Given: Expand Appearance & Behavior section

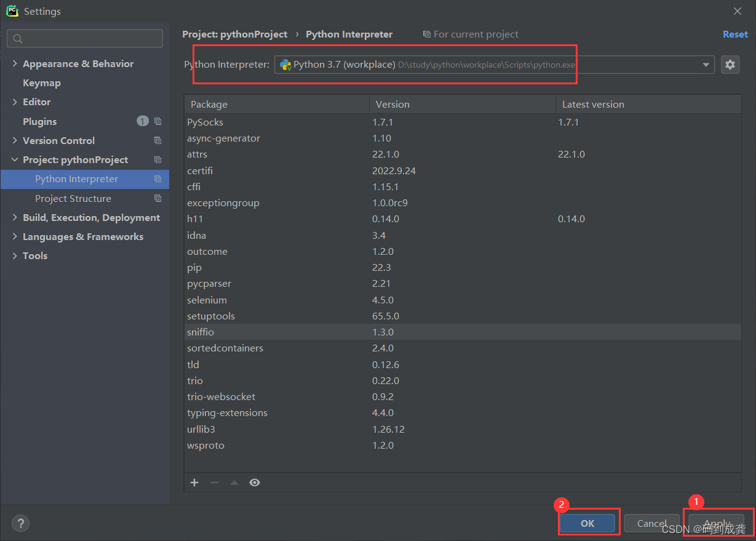Looking at the screenshot, I should point(15,63).
